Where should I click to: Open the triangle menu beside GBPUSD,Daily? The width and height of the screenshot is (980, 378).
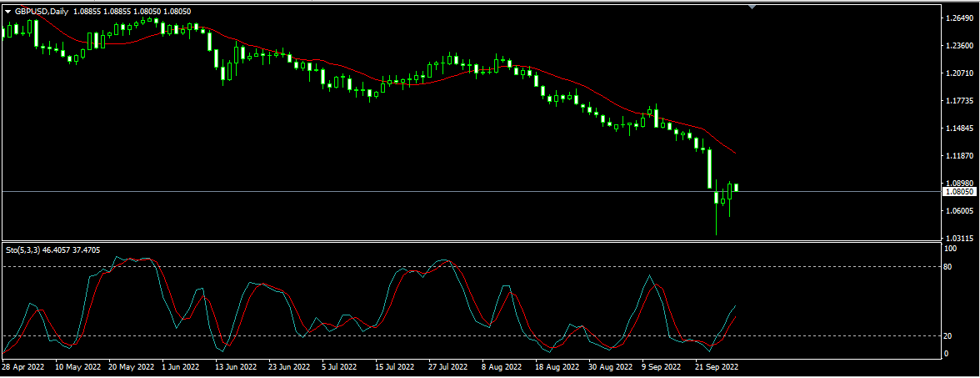7,12
